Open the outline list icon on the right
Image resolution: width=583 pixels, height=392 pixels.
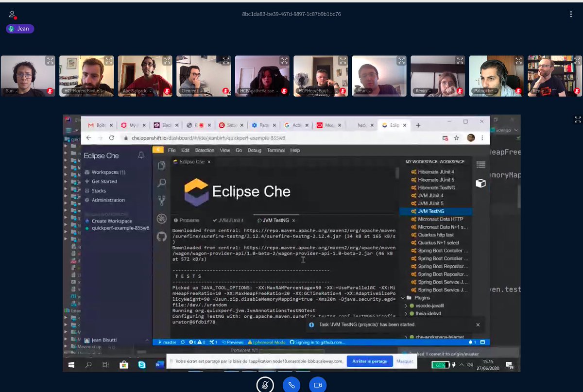point(480,165)
